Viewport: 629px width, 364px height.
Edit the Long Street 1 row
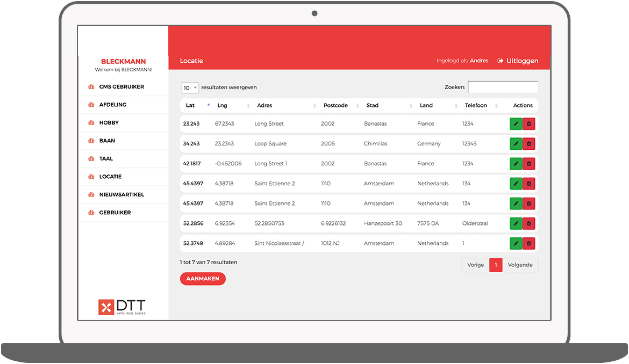pyautogui.click(x=516, y=163)
